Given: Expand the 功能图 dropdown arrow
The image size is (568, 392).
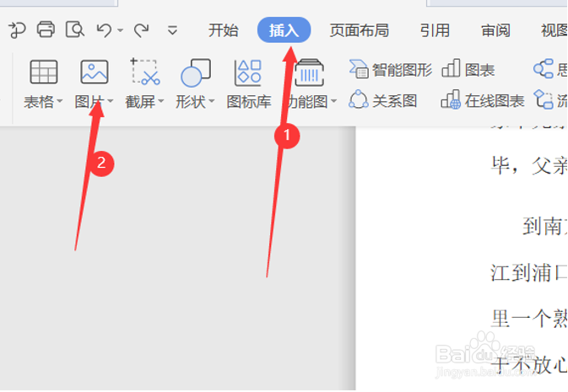Looking at the screenshot, I should pyautogui.click(x=334, y=101).
